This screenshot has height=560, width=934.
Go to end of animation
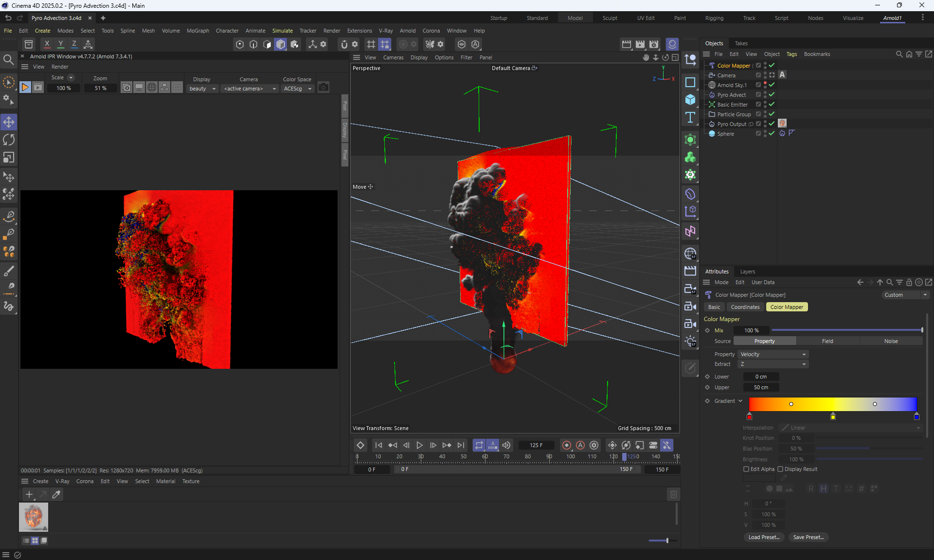461,445
